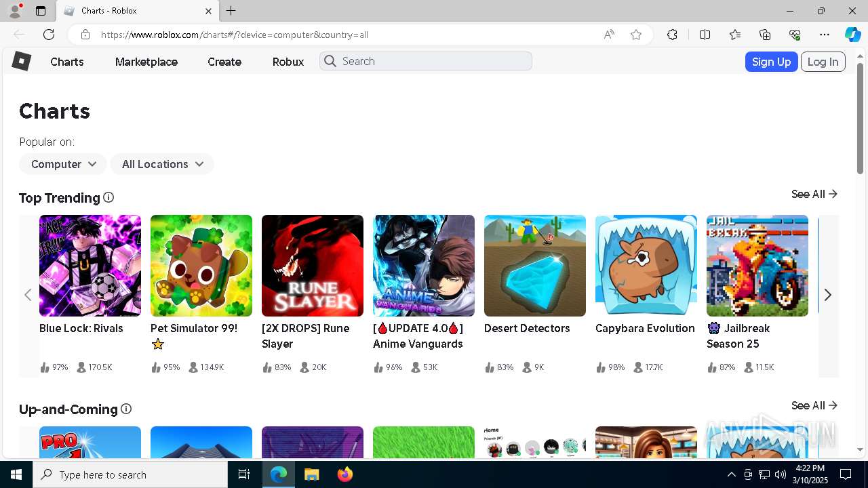The width and height of the screenshot is (868, 488).
Task: Open Settings and more menu
Action: pos(825,35)
